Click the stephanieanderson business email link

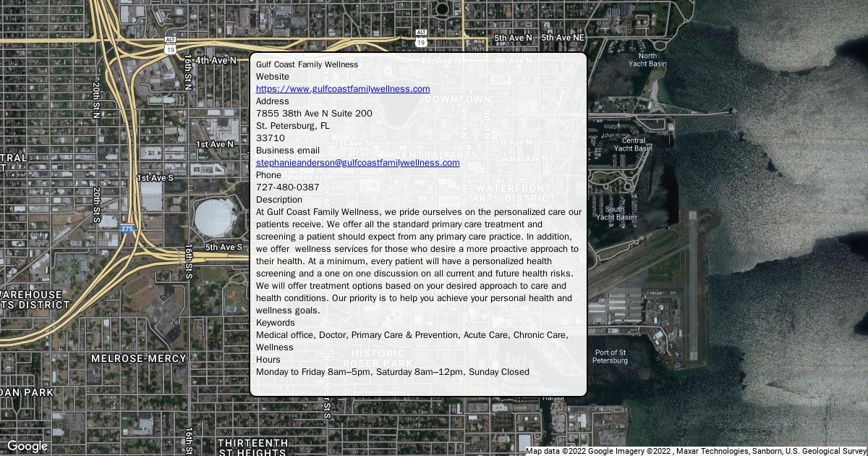tap(358, 163)
